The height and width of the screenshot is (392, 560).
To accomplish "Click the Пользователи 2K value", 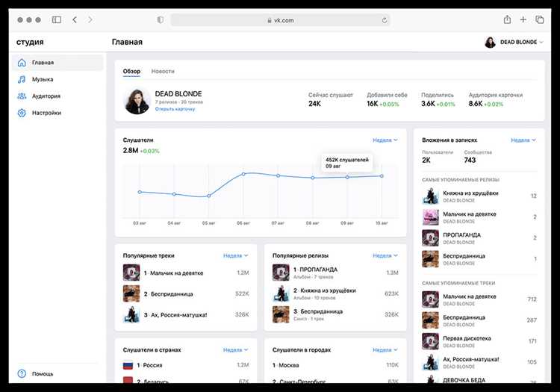I will coord(426,161).
